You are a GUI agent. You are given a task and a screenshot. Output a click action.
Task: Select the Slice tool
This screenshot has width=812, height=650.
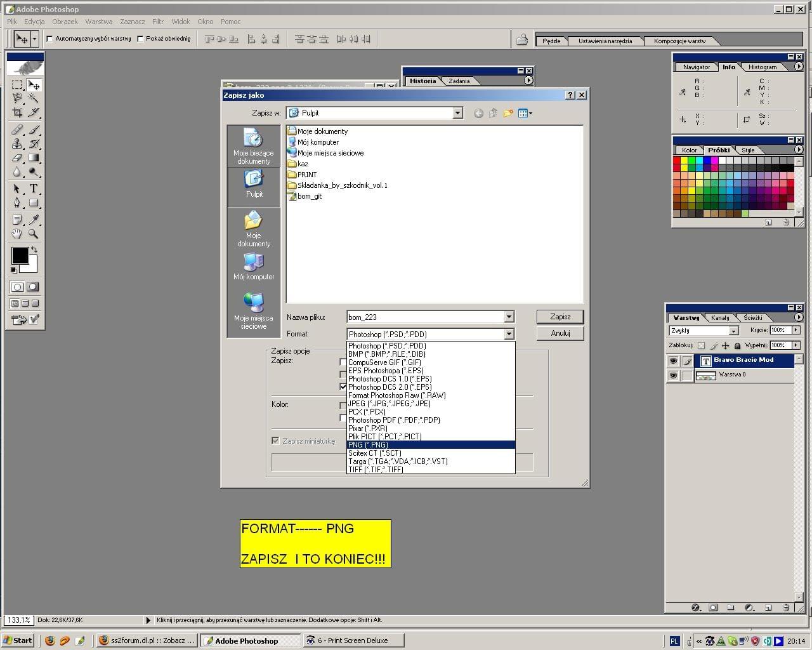tap(34, 112)
